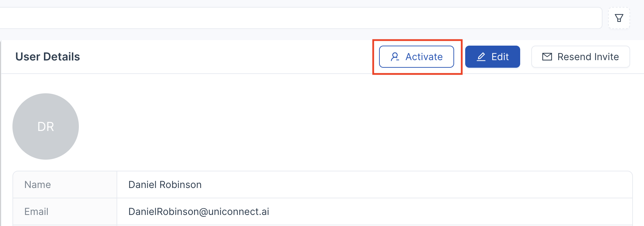
Task: Click the word Activate in the outlined button
Action: [x=424, y=57]
